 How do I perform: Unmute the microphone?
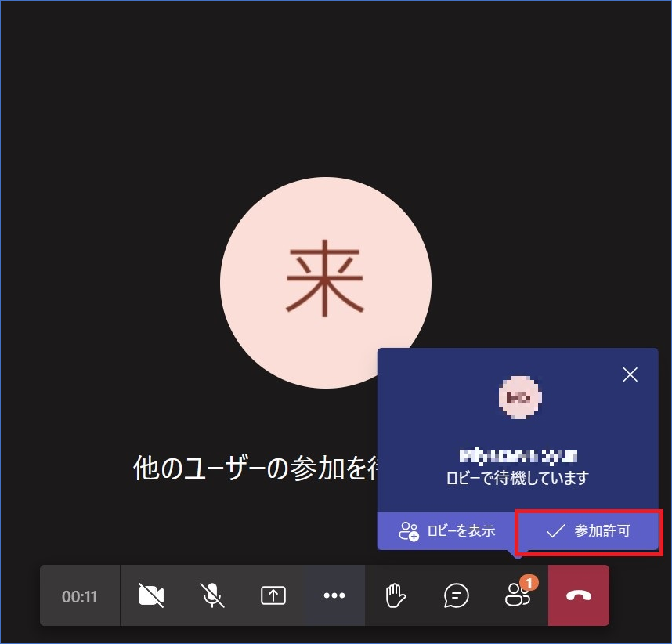(x=211, y=596)
